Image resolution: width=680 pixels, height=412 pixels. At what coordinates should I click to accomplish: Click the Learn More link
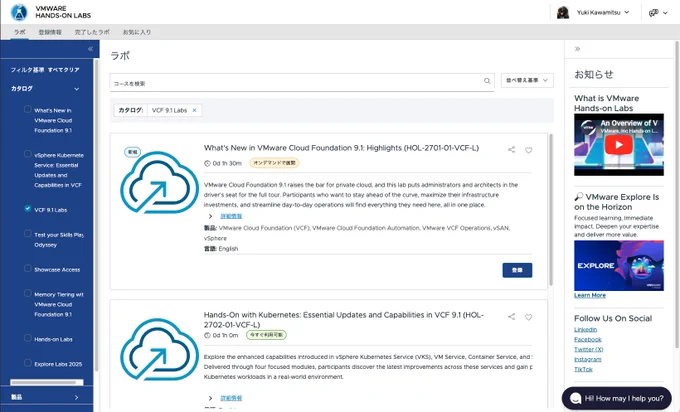[x=590, y=295]
